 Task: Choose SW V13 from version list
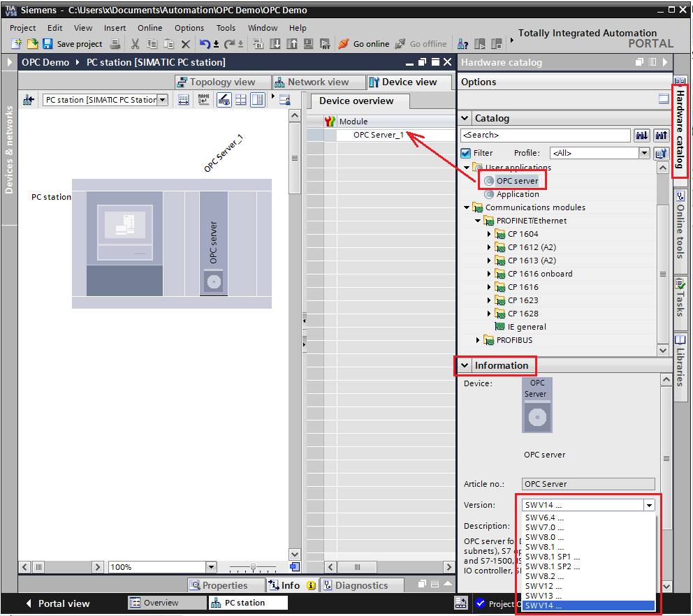[x=588, y=596]
